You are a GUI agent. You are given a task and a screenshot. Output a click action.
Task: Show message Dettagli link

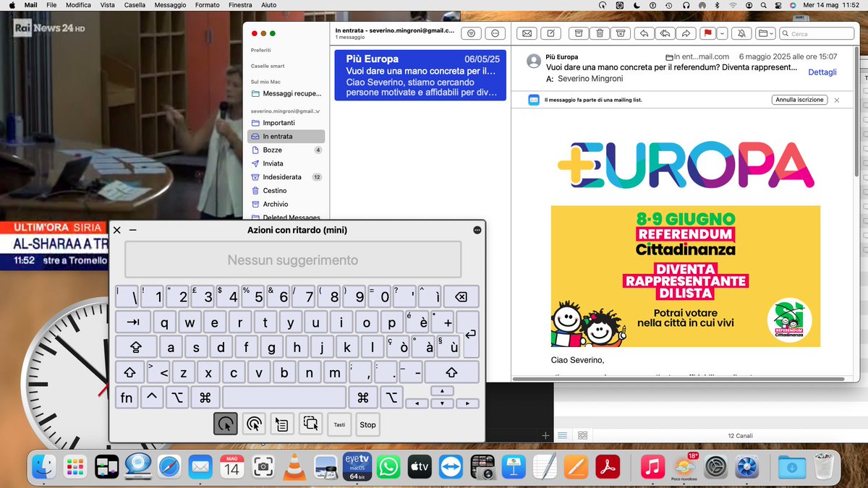coord(822,72)
